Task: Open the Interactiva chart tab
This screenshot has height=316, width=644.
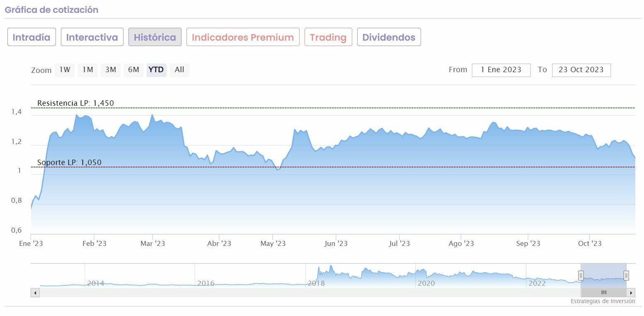Action: (92, 37)
